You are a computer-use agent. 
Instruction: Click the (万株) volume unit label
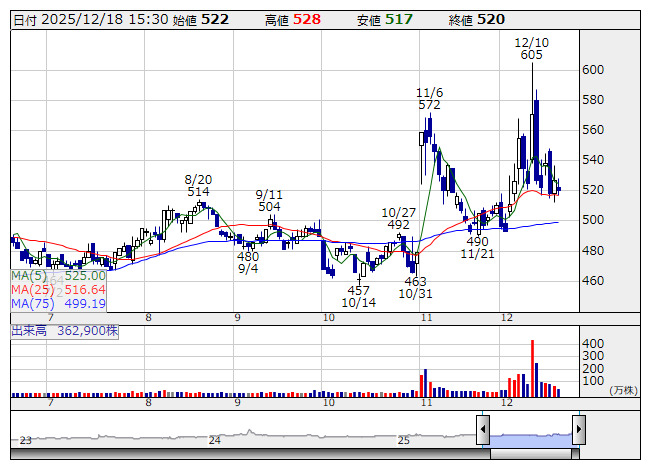click(623, 390)
